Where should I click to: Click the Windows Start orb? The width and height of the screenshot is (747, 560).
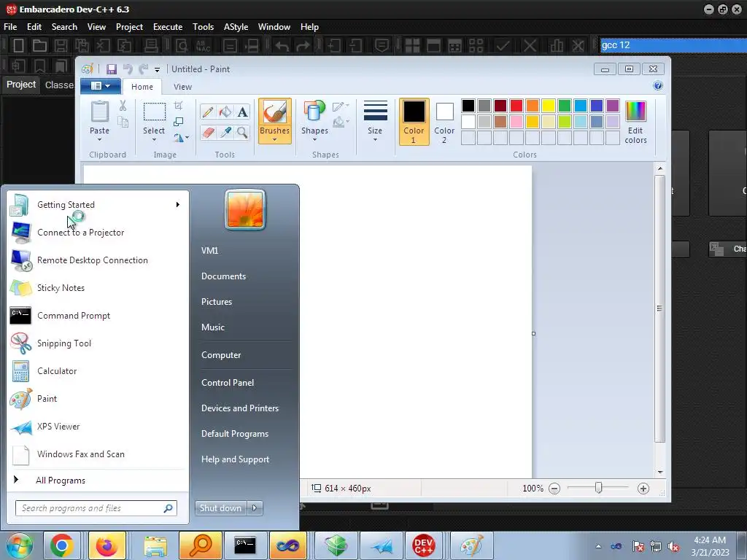(20, 545)
